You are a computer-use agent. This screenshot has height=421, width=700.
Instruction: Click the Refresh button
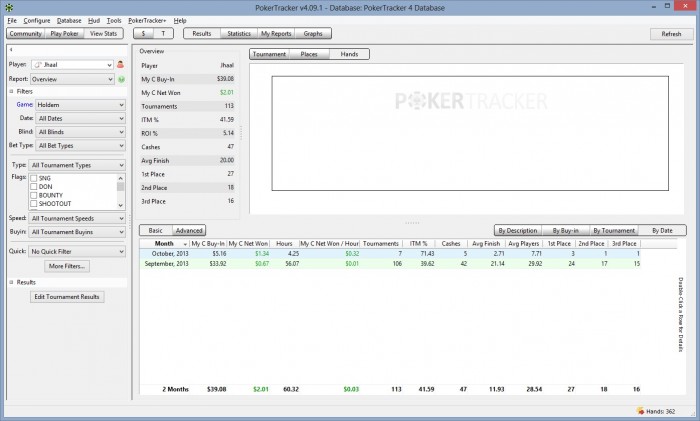(671, 34)
